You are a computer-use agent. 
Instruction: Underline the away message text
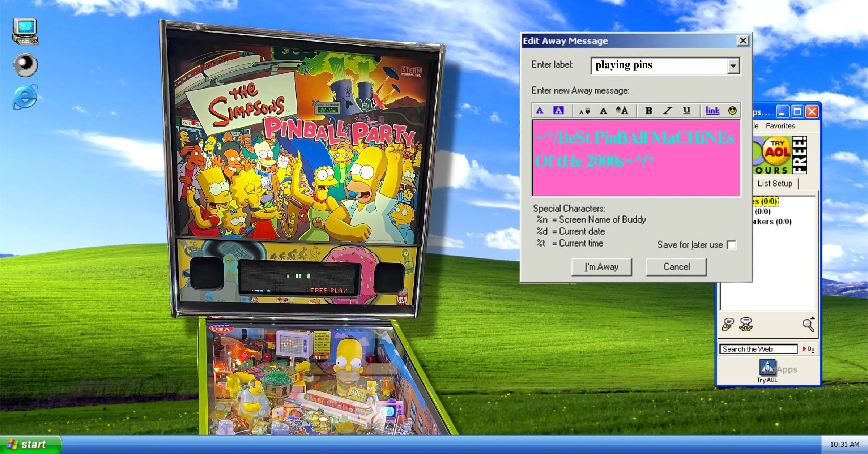[x=686, y=111]
